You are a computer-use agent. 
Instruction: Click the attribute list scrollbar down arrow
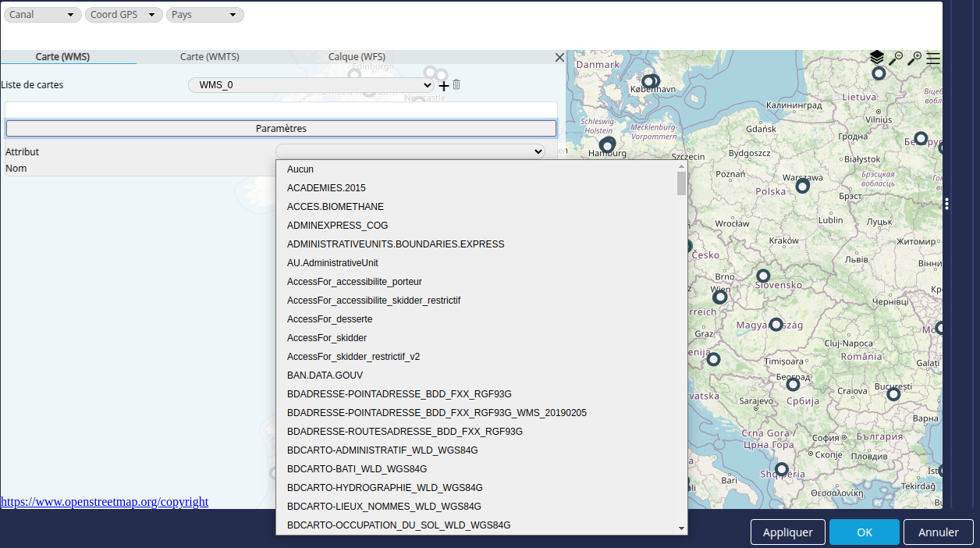pos(681,528)
